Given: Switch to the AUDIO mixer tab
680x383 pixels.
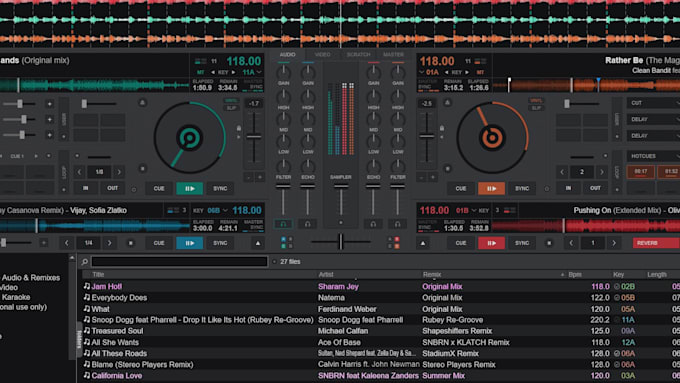Looking at the screenshot, I should 287,55.
